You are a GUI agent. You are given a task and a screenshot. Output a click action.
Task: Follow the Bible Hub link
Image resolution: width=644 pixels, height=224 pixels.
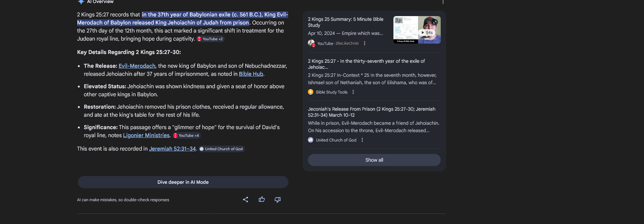point(251,74)
